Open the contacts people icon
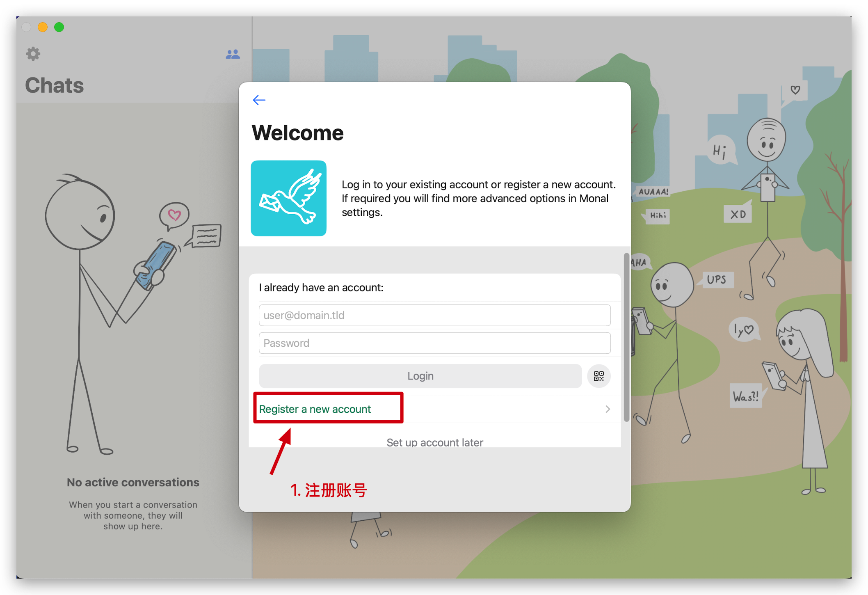The height and width of the screenshot is (595, 868). pos(233,54)
